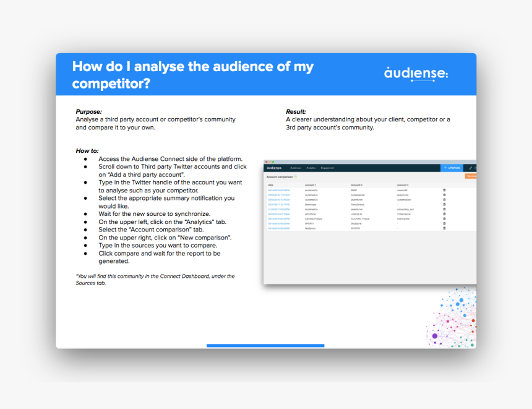
Task: Delete the JustEatUK comparison row
Action: [x=444, y=214]
